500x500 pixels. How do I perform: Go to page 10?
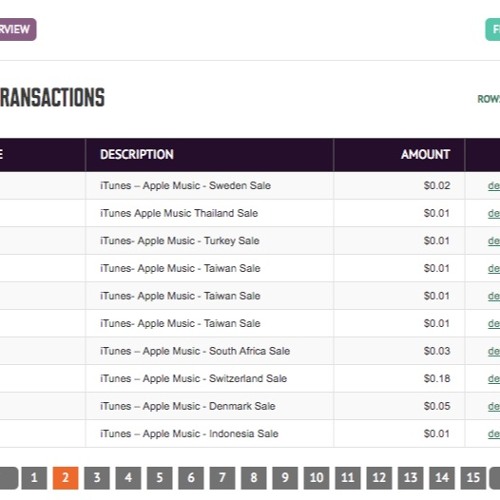point(316,478)
